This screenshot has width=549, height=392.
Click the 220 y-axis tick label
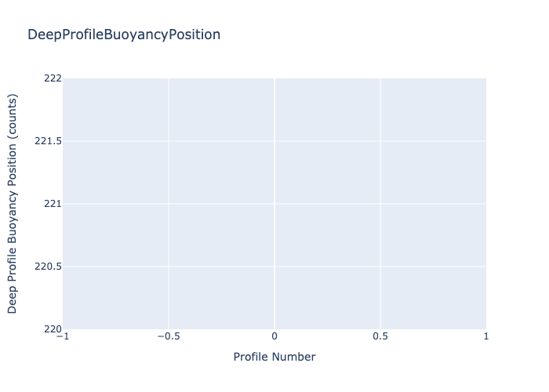[51, 329]
